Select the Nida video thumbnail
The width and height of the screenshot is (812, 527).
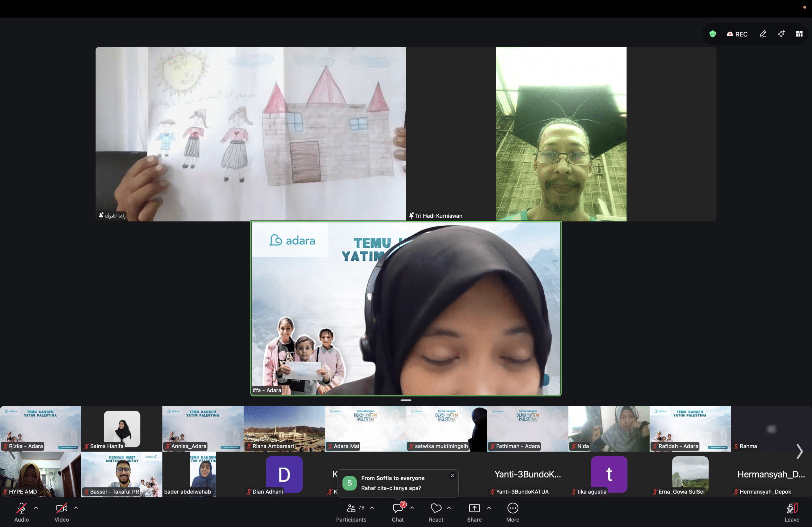(x=609, y=429)
